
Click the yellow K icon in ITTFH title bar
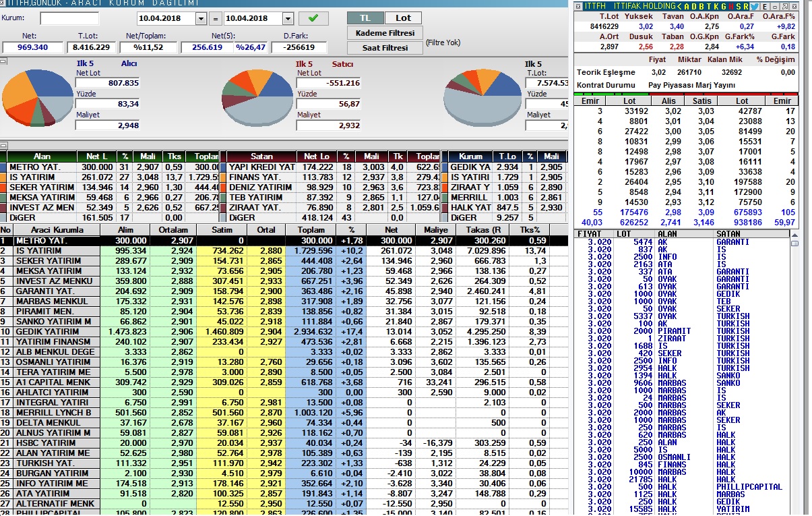[716, 7]
